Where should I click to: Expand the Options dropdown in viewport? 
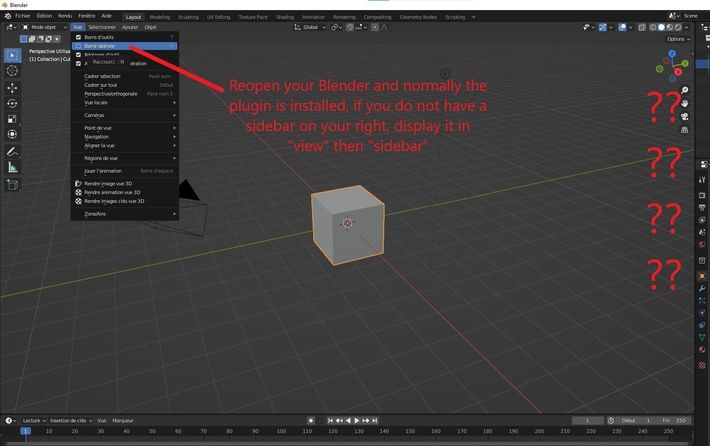(x=677, y=39)
